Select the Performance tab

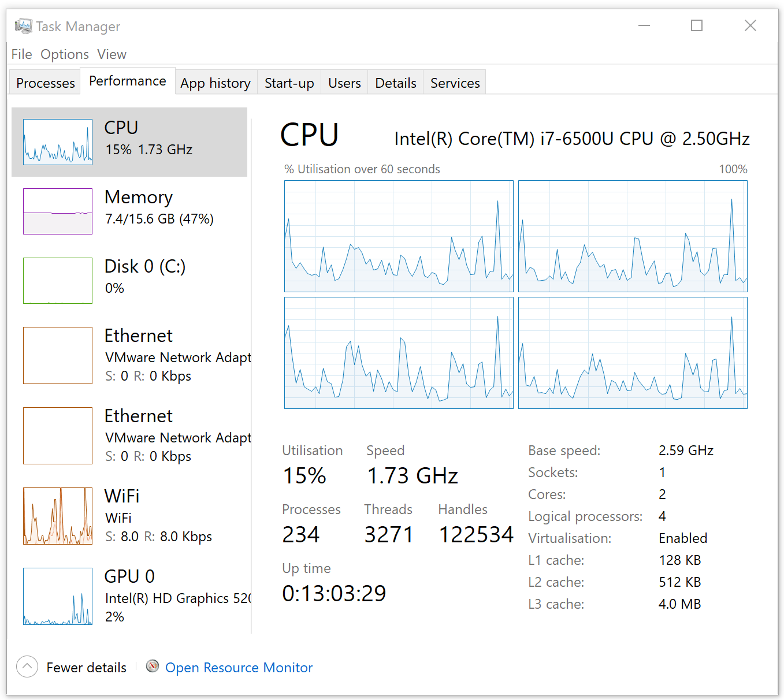pos(128,81)
